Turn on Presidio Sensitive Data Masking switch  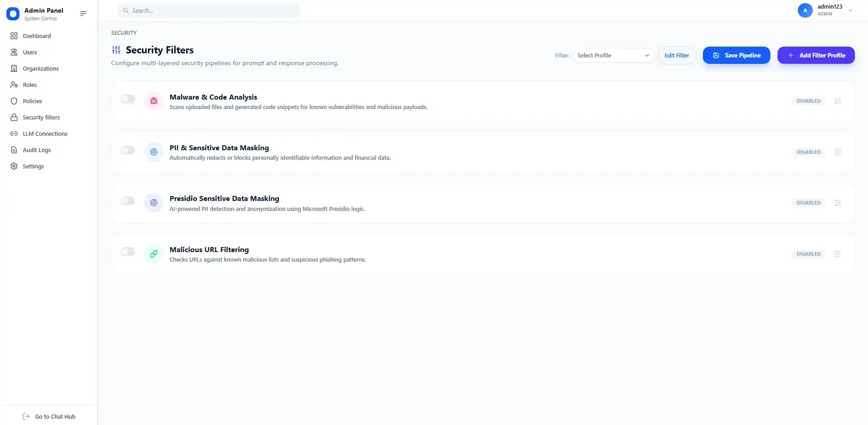tap(128, 201)
